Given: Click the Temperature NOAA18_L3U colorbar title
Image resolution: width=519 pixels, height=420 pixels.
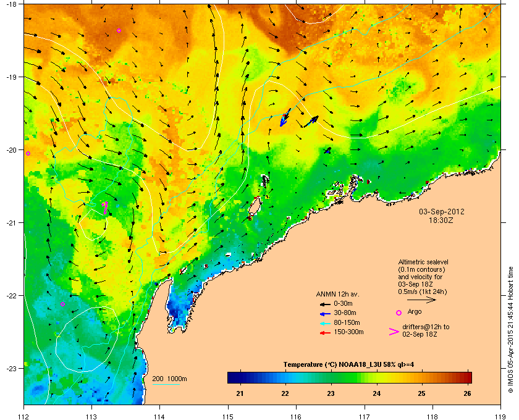Looking at the screenshot, I should tap(348, 365).
